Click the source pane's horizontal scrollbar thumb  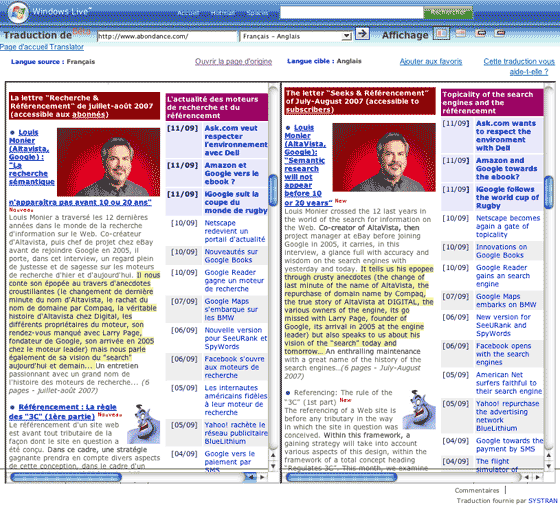point(66,477)
